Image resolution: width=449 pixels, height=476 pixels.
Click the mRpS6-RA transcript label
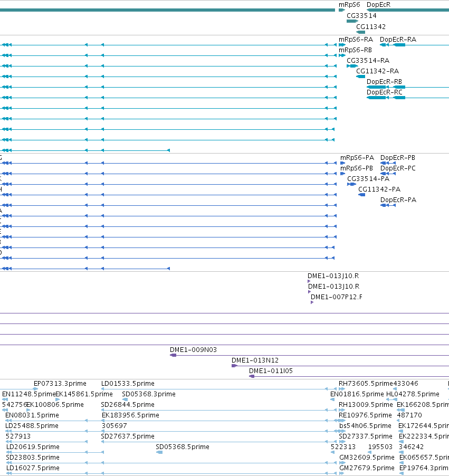click(356, 40)
